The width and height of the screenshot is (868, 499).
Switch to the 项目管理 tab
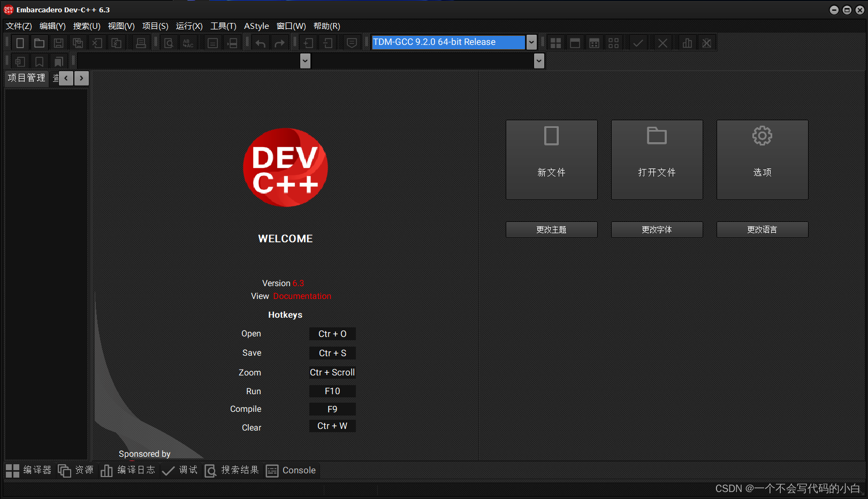[27, 78]
